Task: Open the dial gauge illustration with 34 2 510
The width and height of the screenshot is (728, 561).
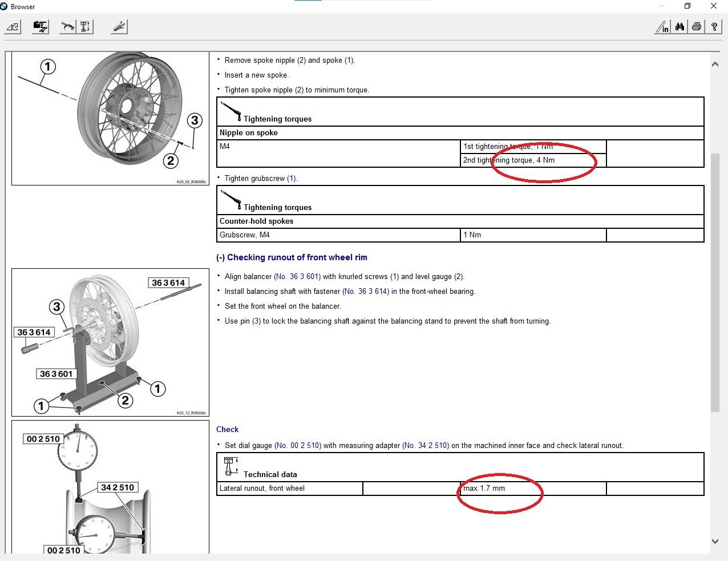Action: 110,487
